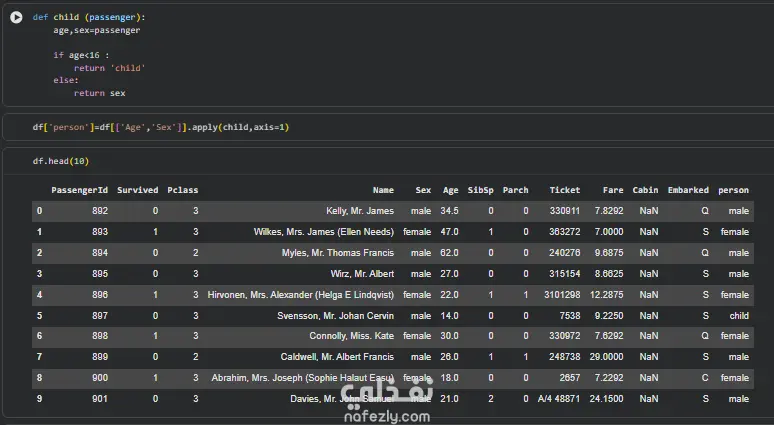This screenshot has width=774, height=425.
Task: Select the Sex column header
Action: (423, 190)
